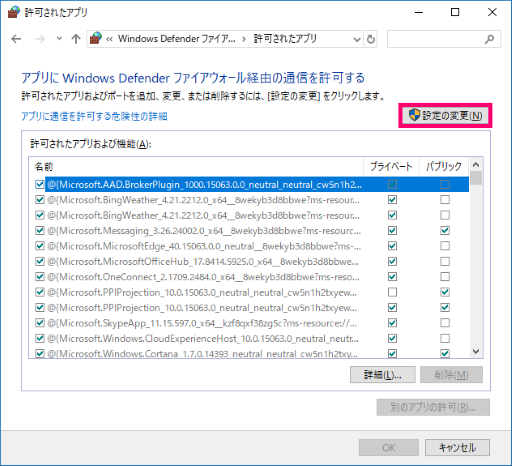Select the Microsoft.MicrosoftOfficeHub row
The image size is (512, 466).
coord(249,261)
